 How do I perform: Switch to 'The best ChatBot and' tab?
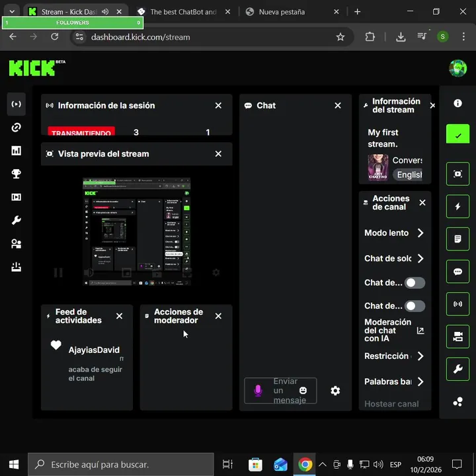(183, 12)
